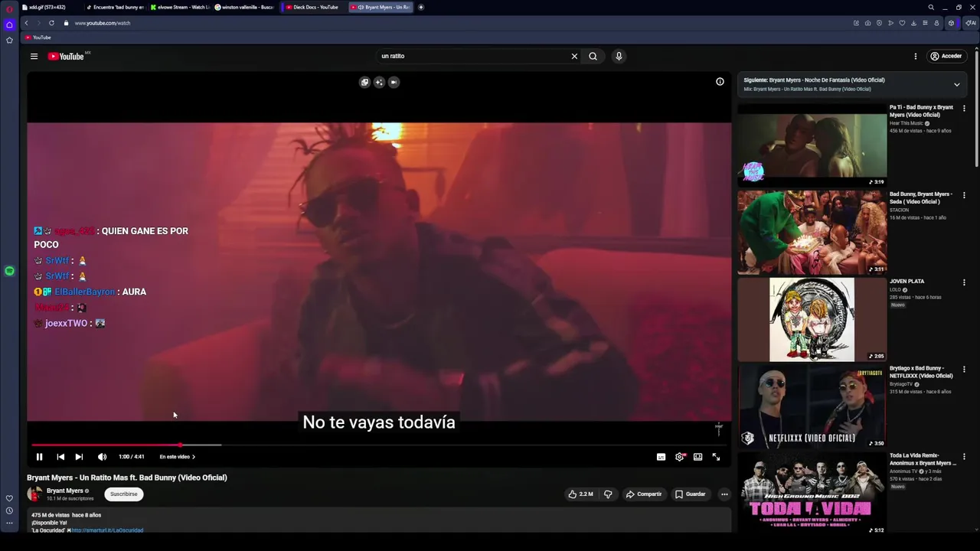Add the page to bookmarks heart icon
This screenshot has height=551, width=980.
[902, 23]
